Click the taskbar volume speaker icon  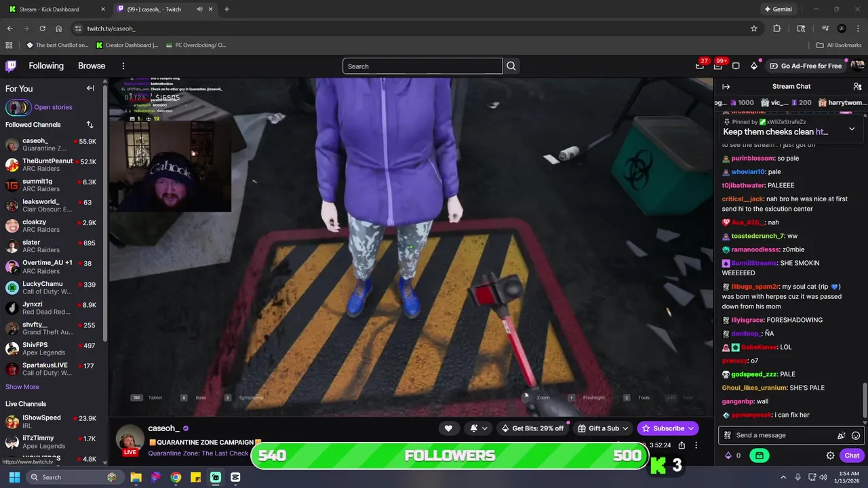click(823, 477)
